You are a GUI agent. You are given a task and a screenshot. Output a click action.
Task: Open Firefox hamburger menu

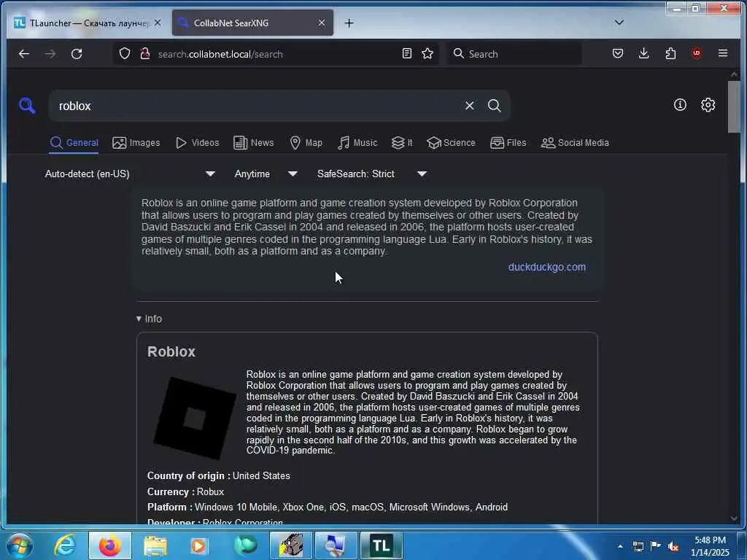(x=723, y=53)
